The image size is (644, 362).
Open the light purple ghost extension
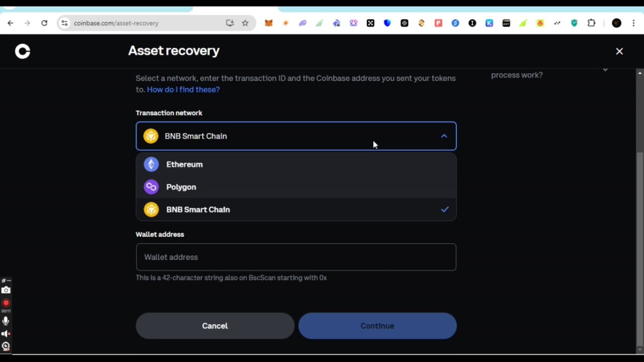(302, 23)
